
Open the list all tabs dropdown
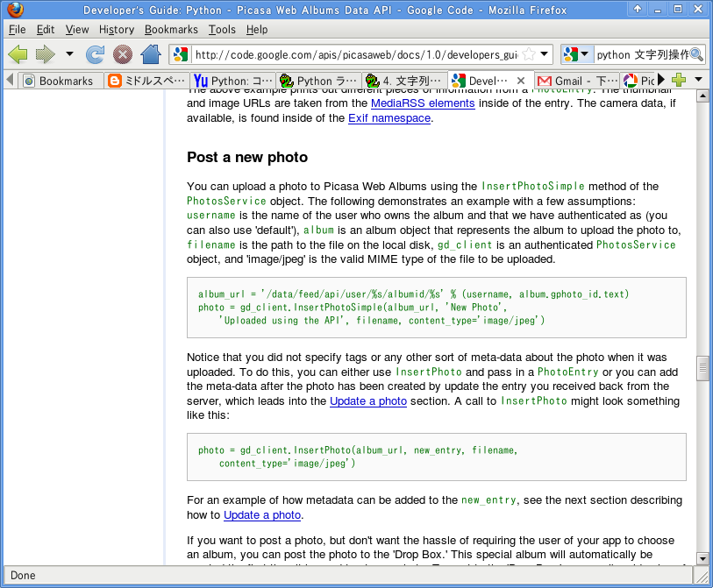(x=699, y=80)
